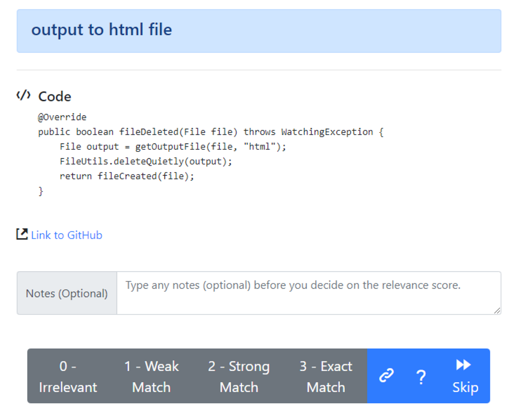
Task: Click the question mark help icon
Action: click(421, 378)
